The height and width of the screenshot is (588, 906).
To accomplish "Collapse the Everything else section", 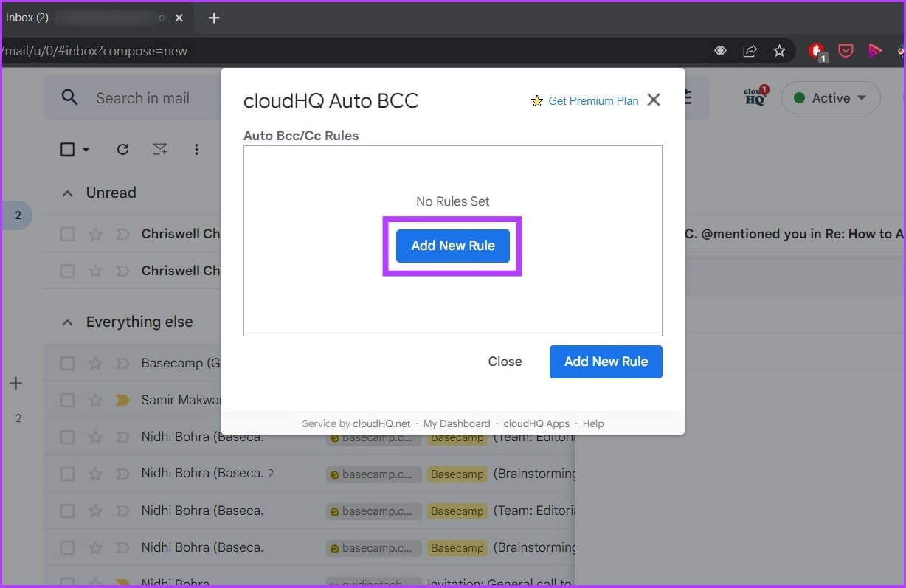I will [67, 322].
